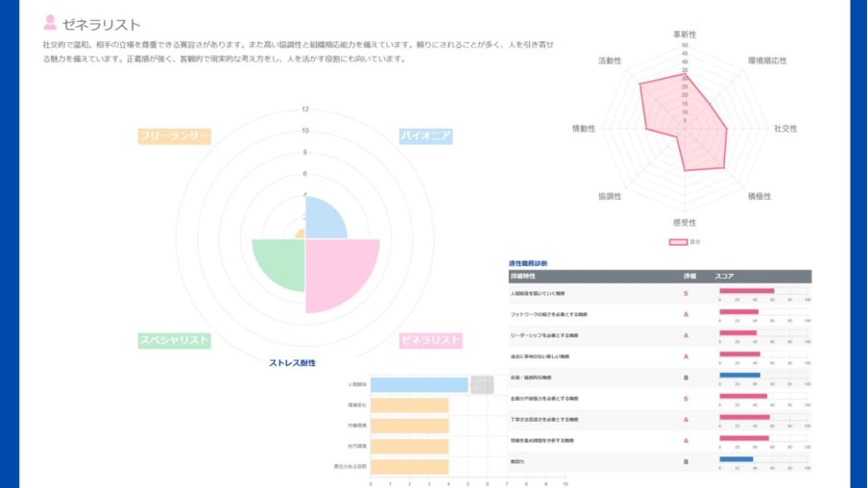
Task: Click the ゼネラリスト page heading
Action: pos(102,24)
